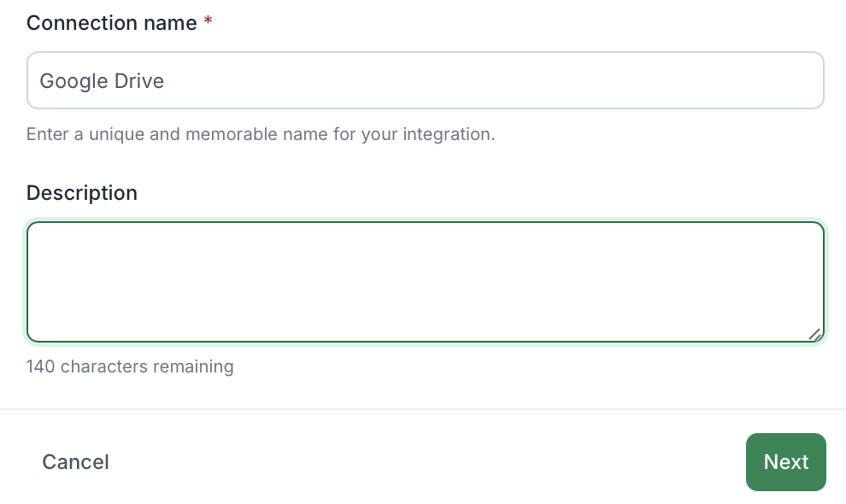The width and height of the screenshot is (846, 504).
Task: Click the Next button
Action: pyautogui.click(x=785, y=462)
